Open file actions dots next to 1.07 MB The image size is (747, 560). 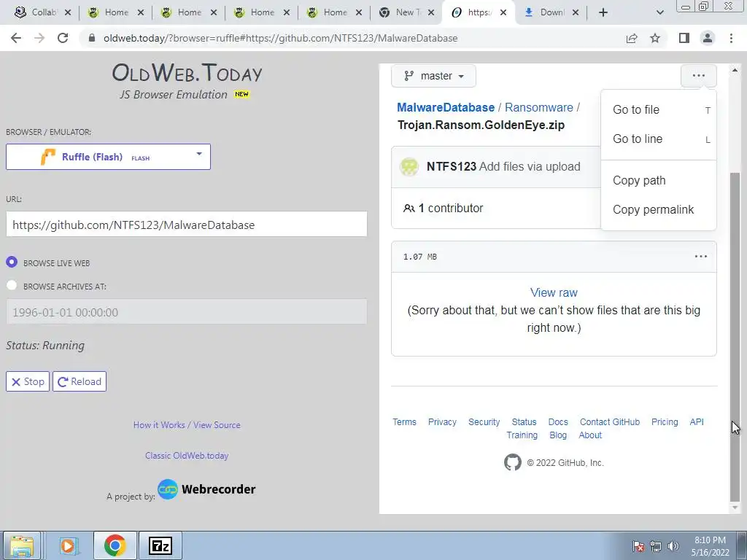701,256
